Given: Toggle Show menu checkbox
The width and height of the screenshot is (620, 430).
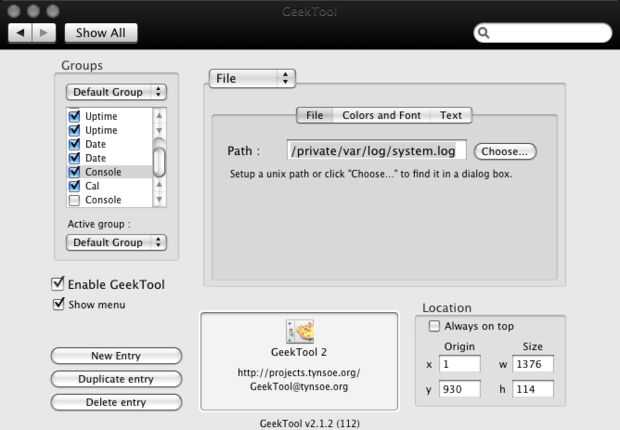Looking at the screenshot, I should click(x=59, y=304).
